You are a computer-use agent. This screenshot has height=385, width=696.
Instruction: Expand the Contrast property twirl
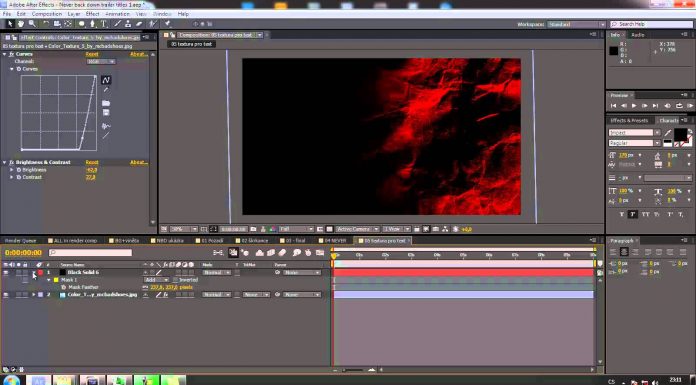(x=12, y=177)
